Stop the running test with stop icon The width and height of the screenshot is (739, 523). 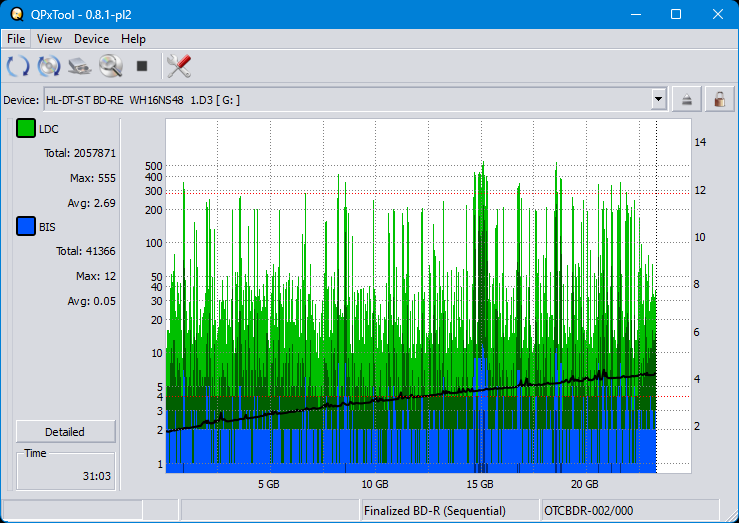142,65
